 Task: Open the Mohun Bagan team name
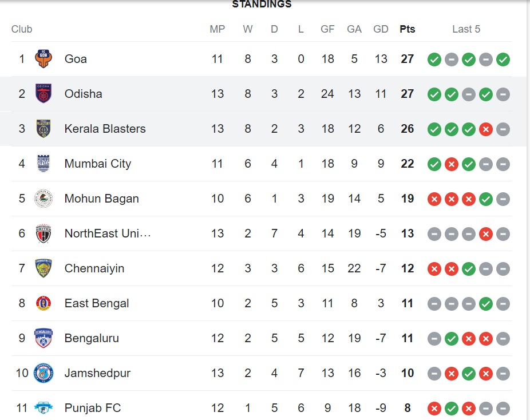[101, 199]
